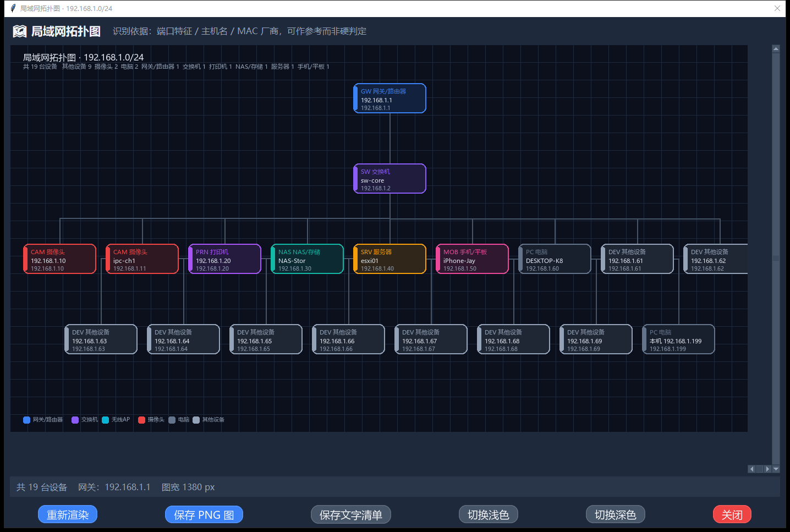
Task: Click the map icon beside 局域网拓扑图 heading
Action: (x=20, y=31)
